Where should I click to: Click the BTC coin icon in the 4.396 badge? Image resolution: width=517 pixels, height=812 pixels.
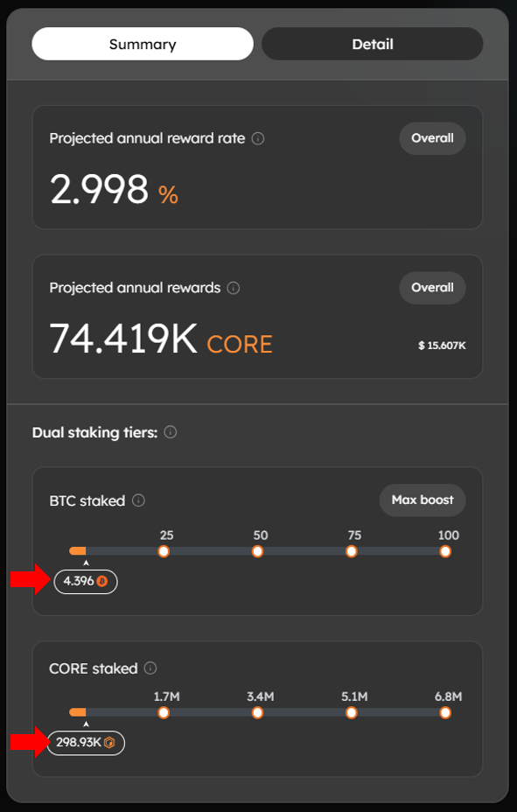point(103,581)
